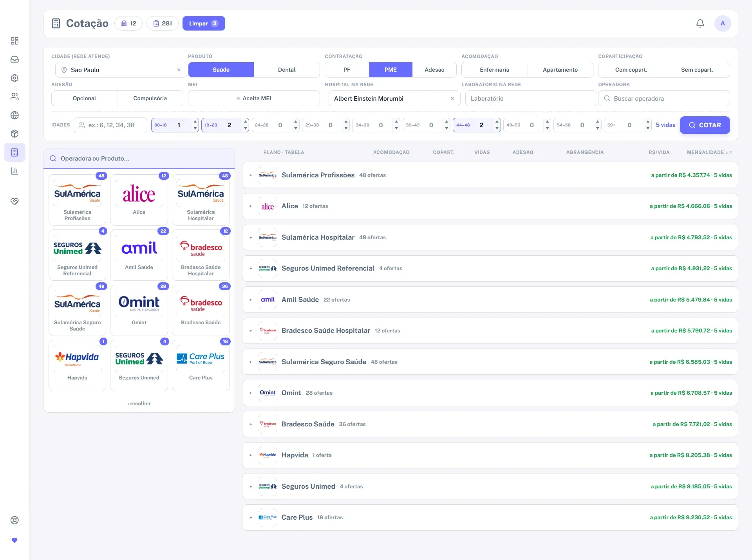Select Compulsória adesão option

pyautogui.click(x=150, y=98)
